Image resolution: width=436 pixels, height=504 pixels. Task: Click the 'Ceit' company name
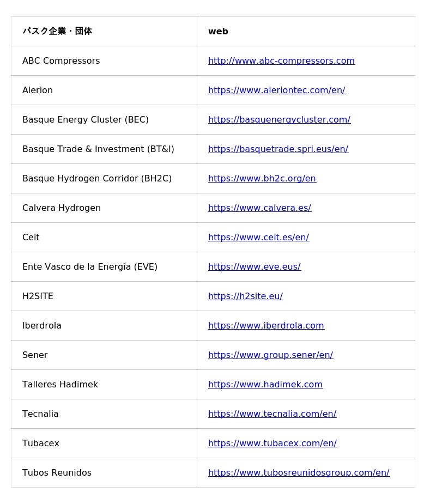coord(31,237)
